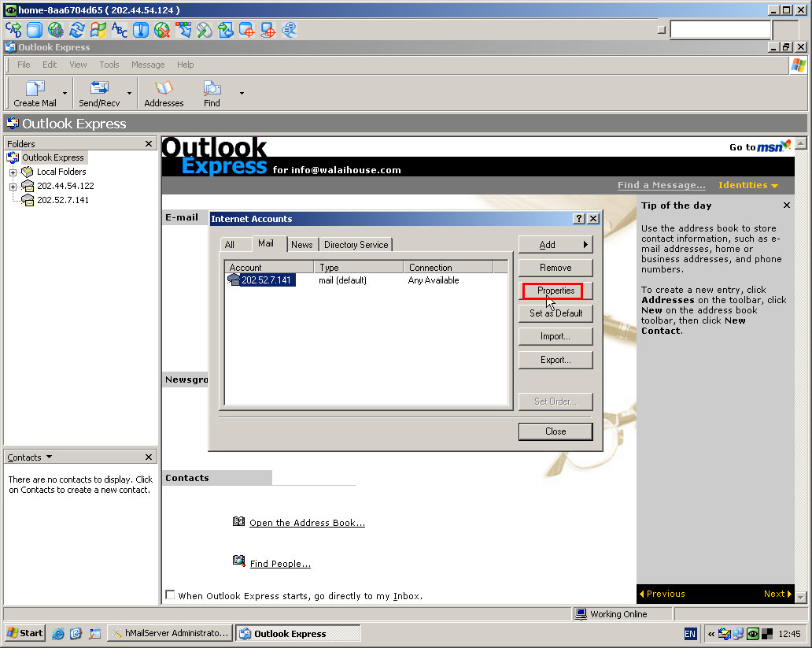Viewport: 812px width, 648px height.
Task: Toggle remote input mouse icon
Action: coord(205,30)
